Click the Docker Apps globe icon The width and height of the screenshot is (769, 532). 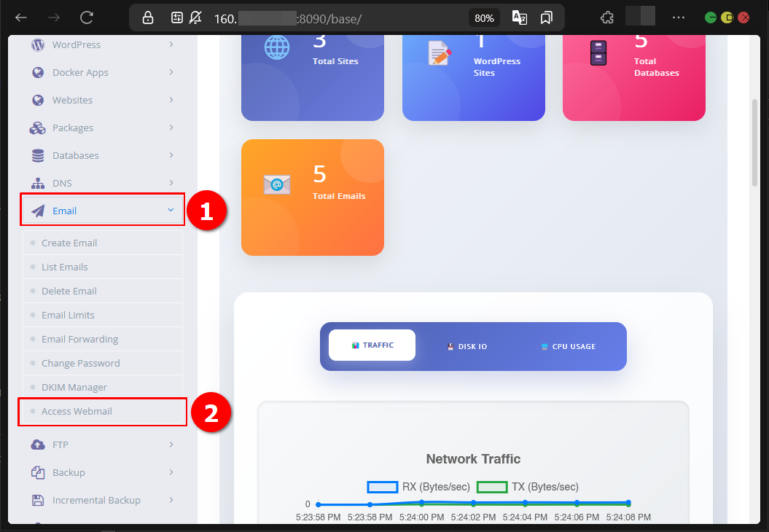38,73
